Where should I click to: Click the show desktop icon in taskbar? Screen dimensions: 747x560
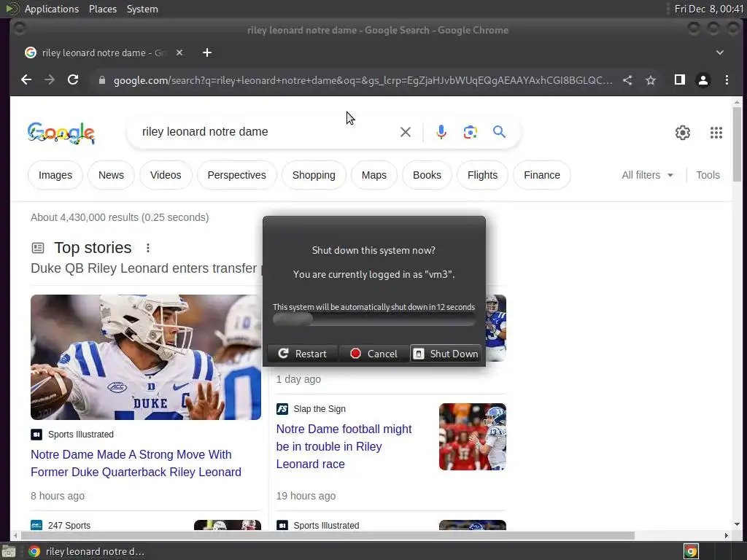click(x=9, y=551)
